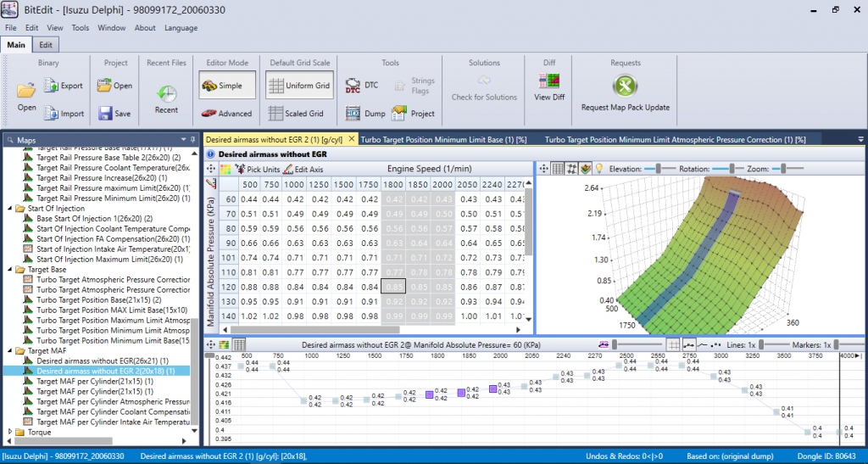Click the color heatmap icon above the table

point(225,169)
